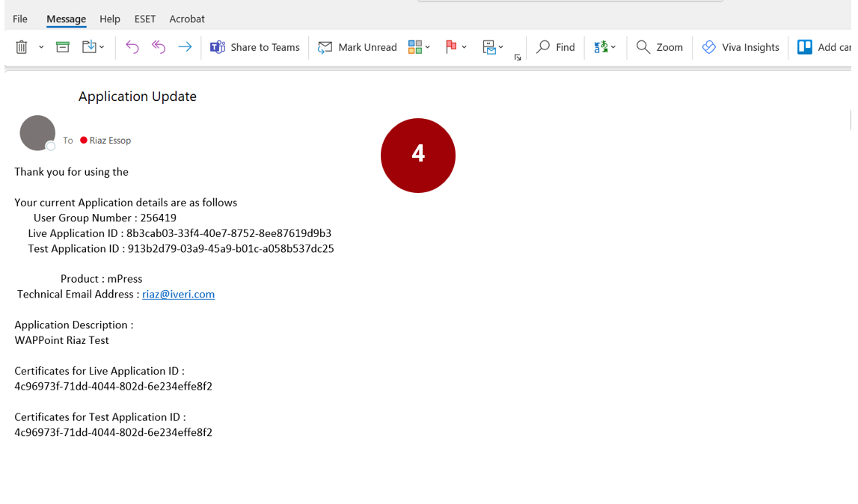The height and width of the screenshot is (504, 858).
Task: Click the riaz@iveri.com email link
Action: coord(178,294)
